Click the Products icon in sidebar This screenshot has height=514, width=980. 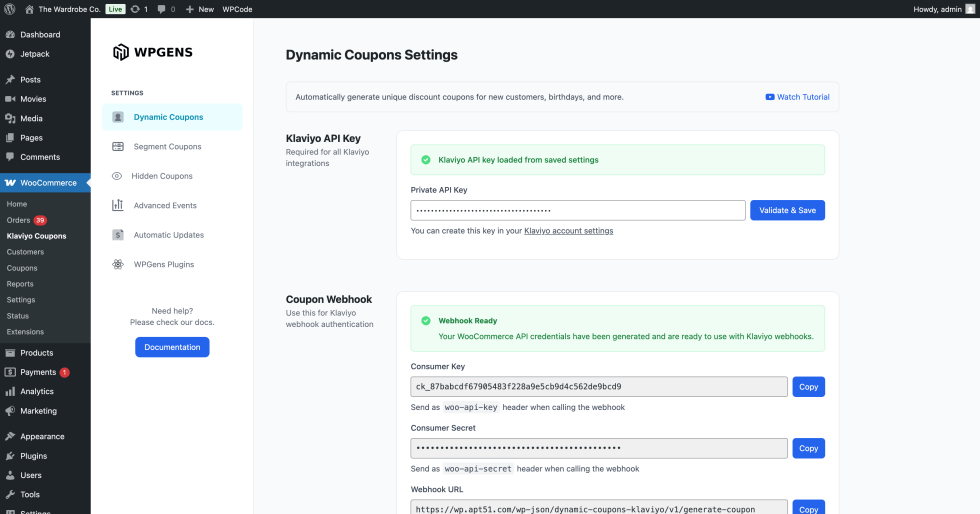pos(10,353)
